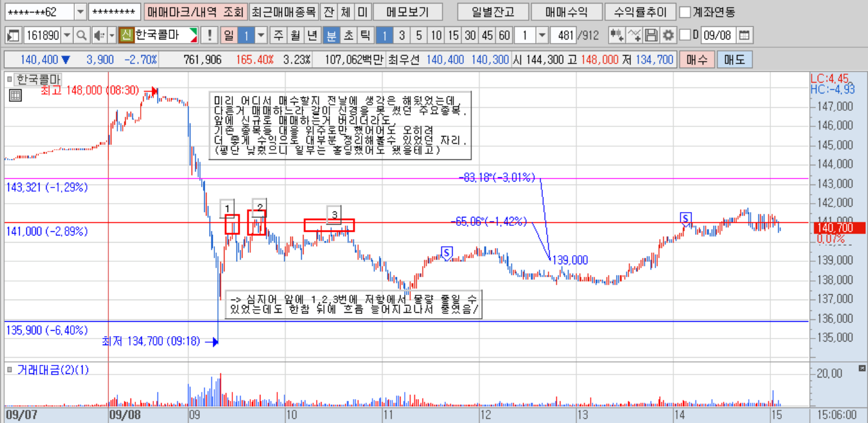Open the calendar date picker icon
The height and width of the screenshot is (423, 868).
(744, 35)
